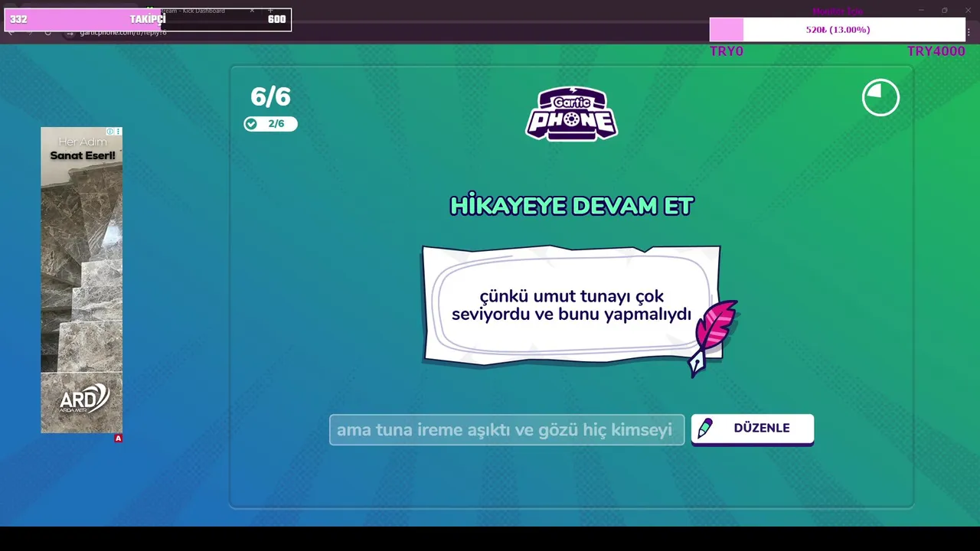Click the TRY0 start label
The width and height of the screenshot is (980, 551).
click(727, 51)
